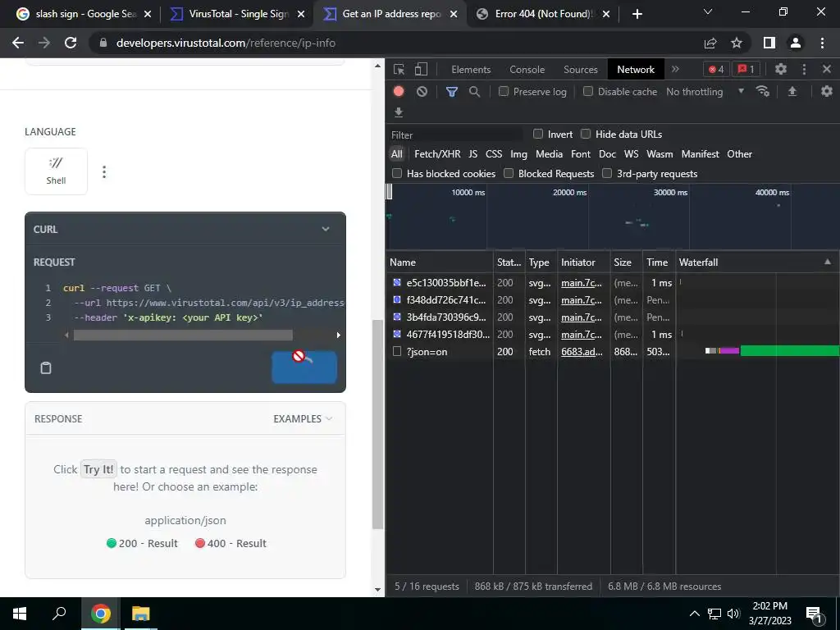840x630 pixels.
Task: Copy the cURL request to clipboard
Action: pyautogui.click(x=46, y=367)
